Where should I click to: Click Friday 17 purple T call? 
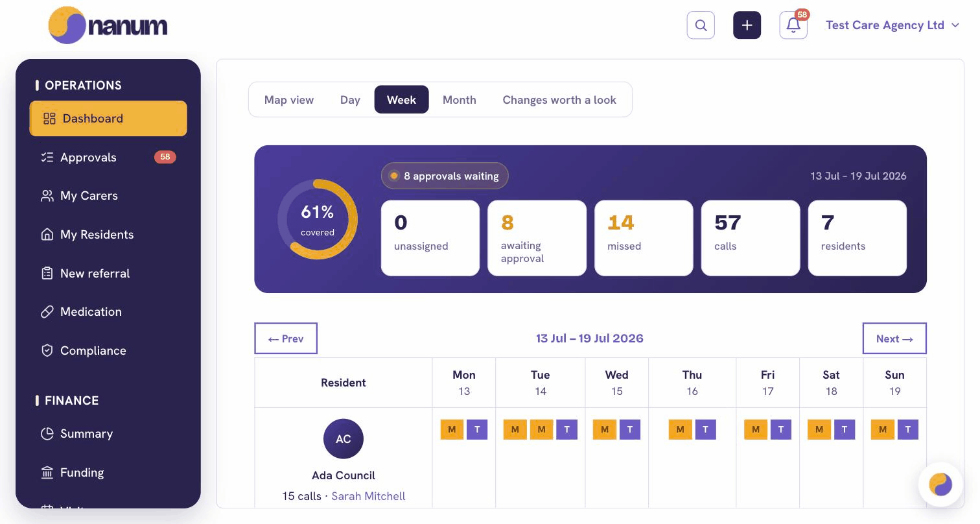click(x=781, y=429)
